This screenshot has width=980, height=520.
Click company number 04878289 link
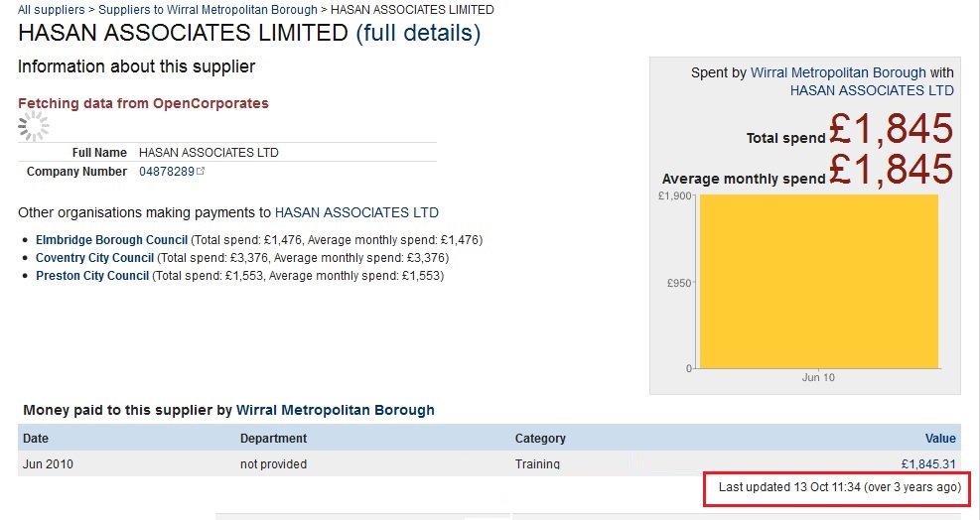(167, 172)
